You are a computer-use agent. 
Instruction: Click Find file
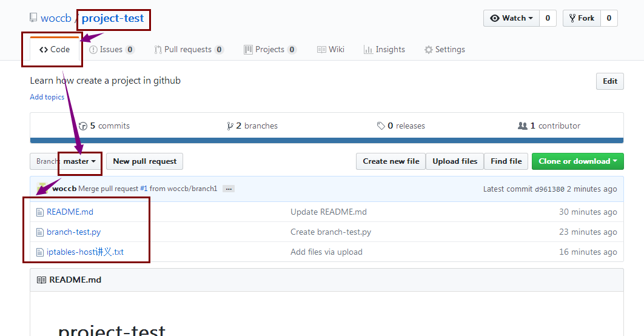pyautogui.click(x=506, y=161)
